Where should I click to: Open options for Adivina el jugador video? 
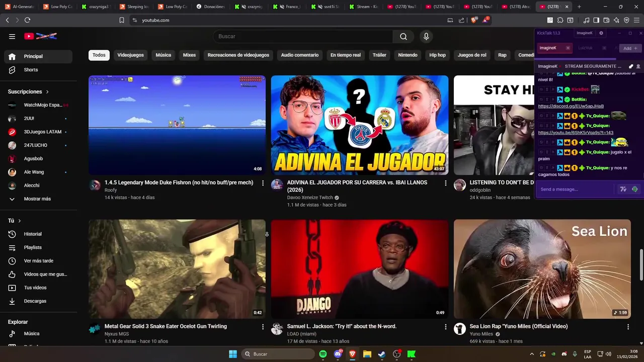coord(445,183)
